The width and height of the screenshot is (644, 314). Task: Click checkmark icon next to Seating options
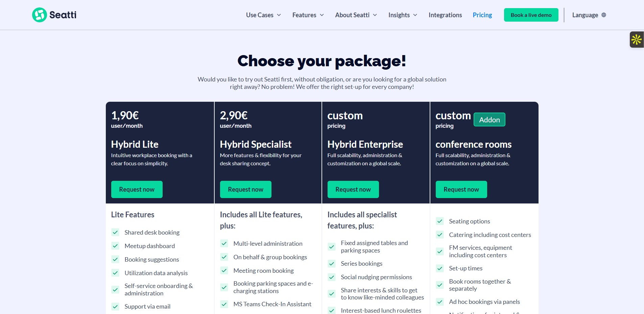point(440,221)
